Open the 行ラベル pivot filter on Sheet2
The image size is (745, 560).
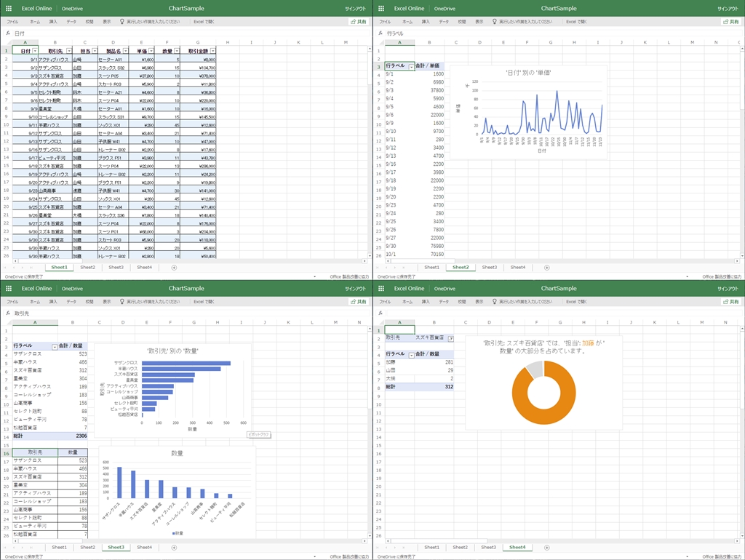(x=412, y=66)
